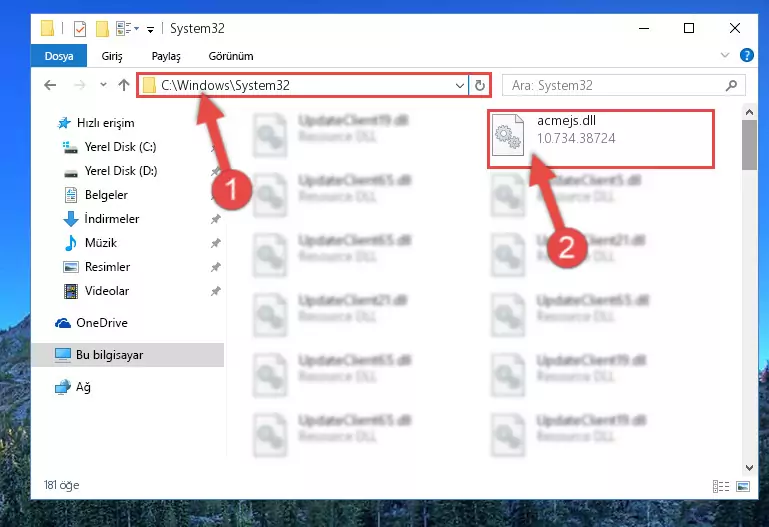Go up one folder level
This screenshot has height=527, width=769.
point(124,85)
